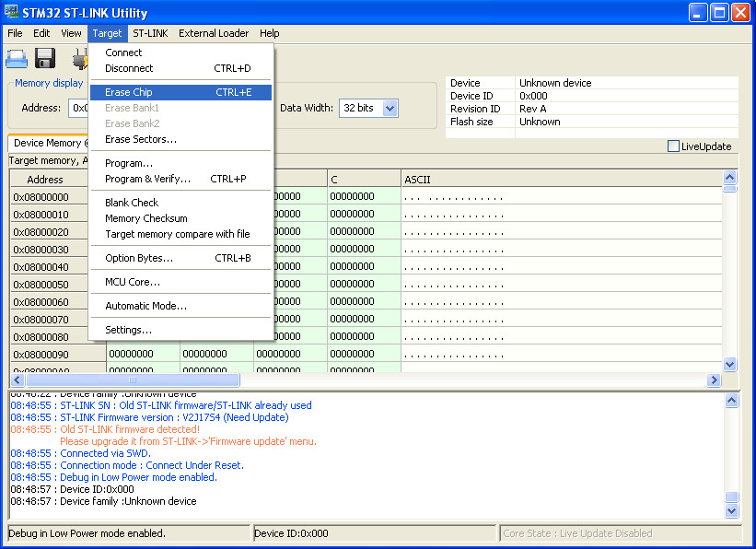
Task: Select Memory Checksum menu entry
Action: [x=180, y=218]
